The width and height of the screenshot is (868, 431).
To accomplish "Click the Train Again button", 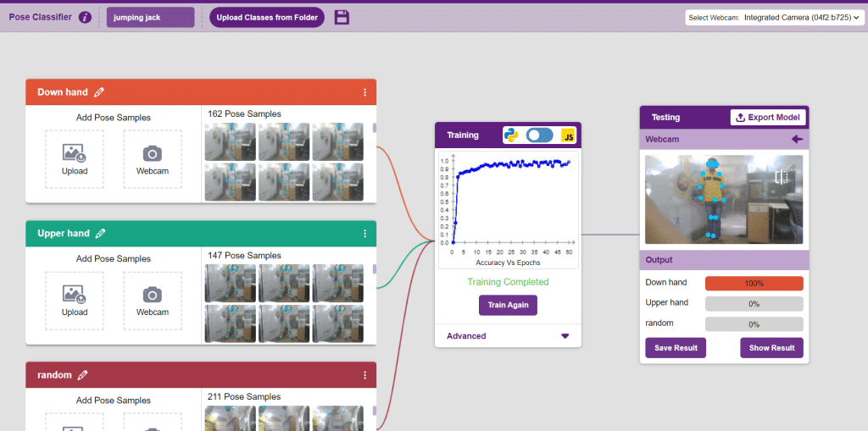I will coord(507,305).
